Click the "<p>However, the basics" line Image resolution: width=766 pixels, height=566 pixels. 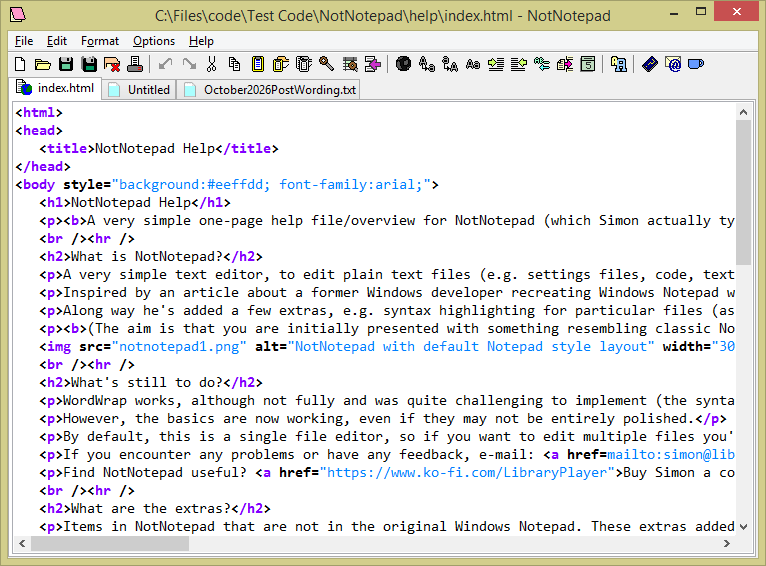383,419
